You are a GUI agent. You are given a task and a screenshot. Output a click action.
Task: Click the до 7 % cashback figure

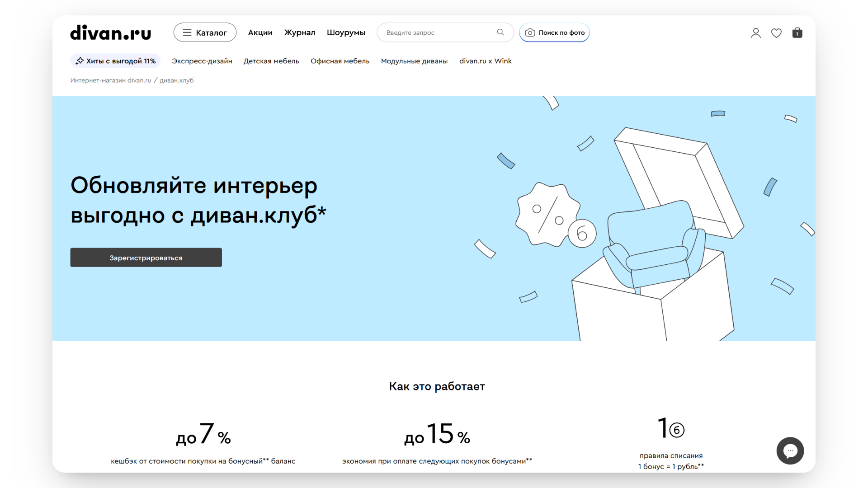(203, 434)
